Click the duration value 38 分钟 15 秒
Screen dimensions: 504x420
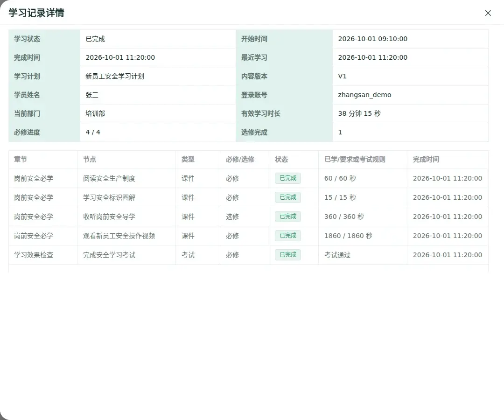[359, 113]
